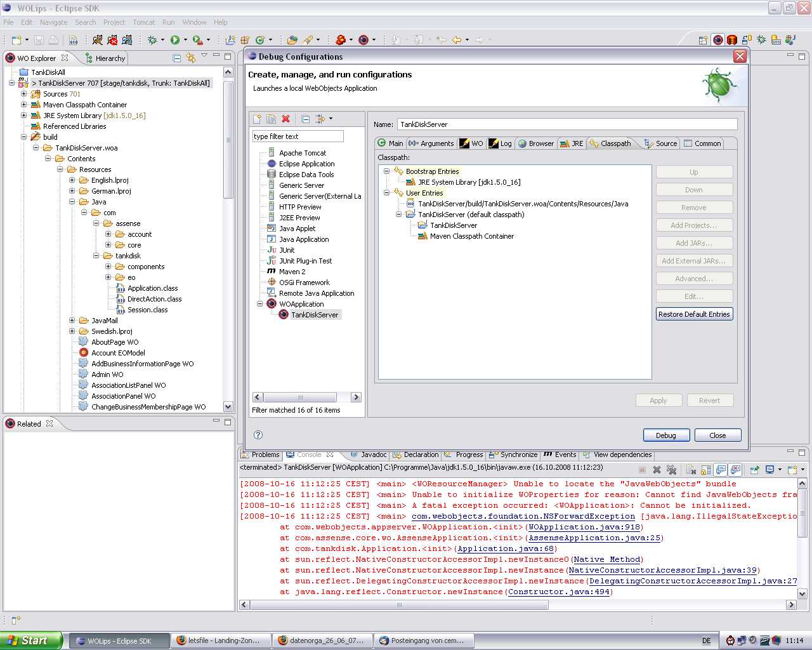Collapse TankDiskServer default classpath node

[x=398, y=215]
